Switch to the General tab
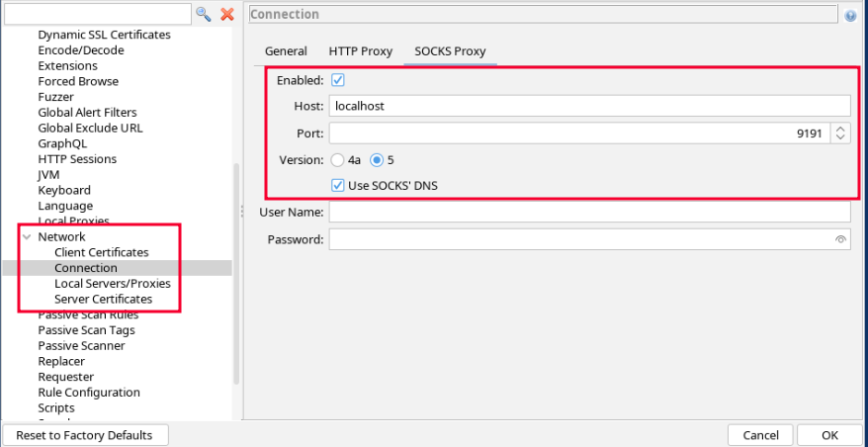Viewport: 868px width, 447px height. pyautogui.click(x=286, y=51)
